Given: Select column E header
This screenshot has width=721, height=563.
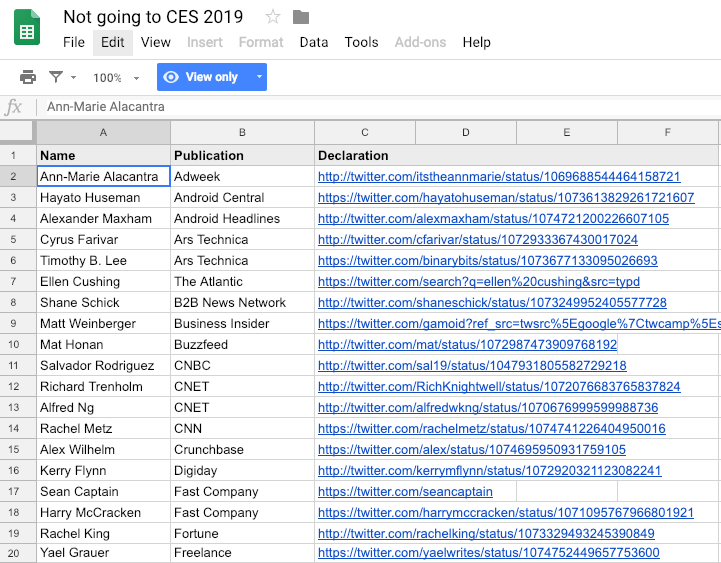Looking at the screenshot, I should pyautogui.click(x=566, y=132).
